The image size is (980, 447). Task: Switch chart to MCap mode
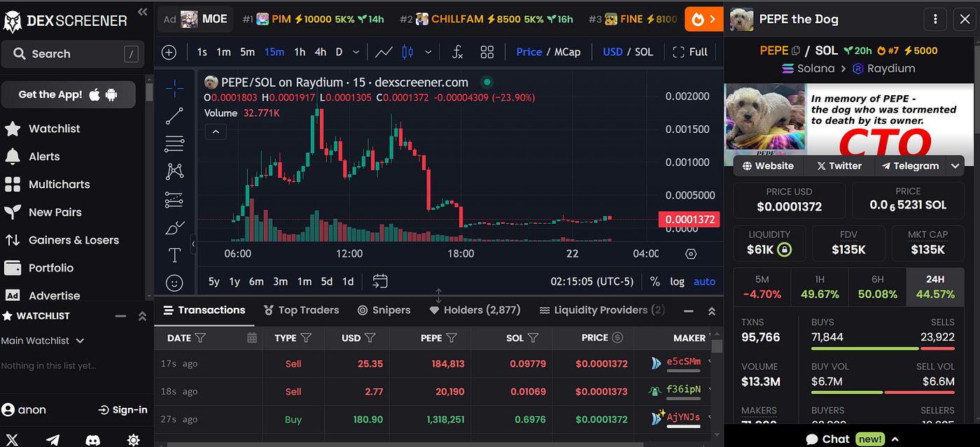567,52
